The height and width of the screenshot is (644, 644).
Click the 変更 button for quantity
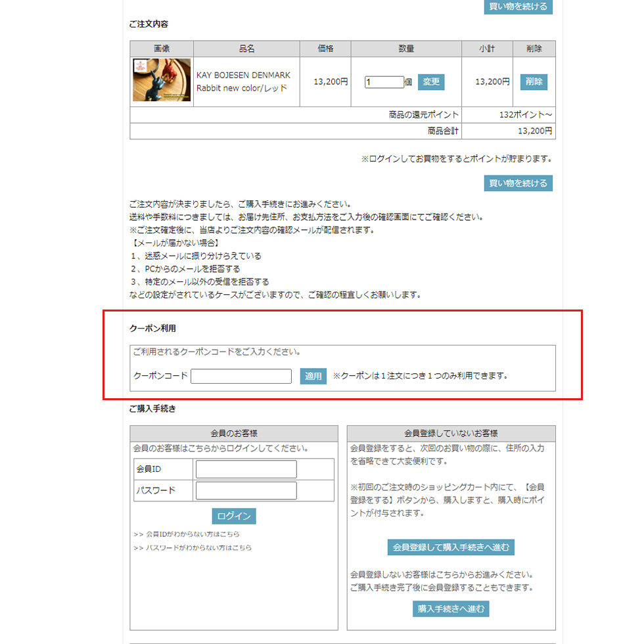[431, 81]
